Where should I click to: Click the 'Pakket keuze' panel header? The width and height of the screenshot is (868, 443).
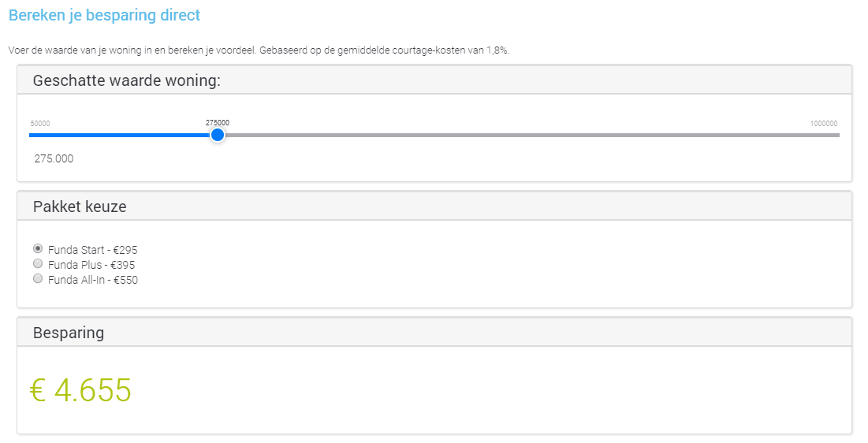[434, 207]
